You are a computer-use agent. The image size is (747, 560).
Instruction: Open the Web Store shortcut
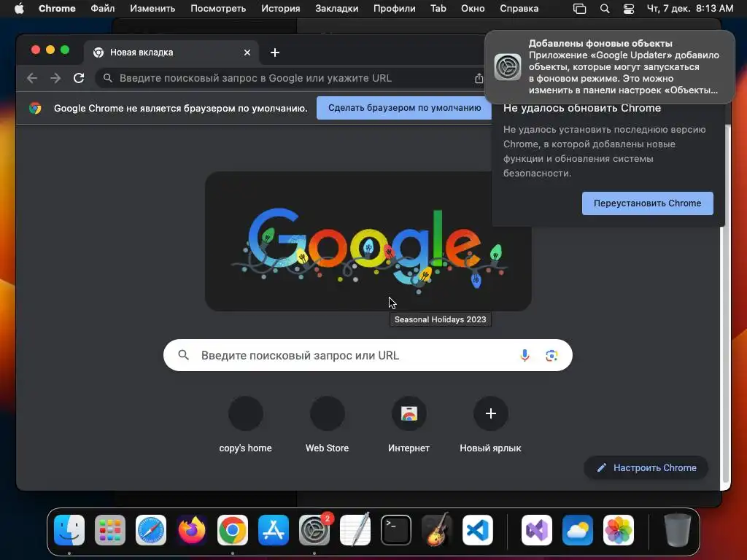pos(328,424)
